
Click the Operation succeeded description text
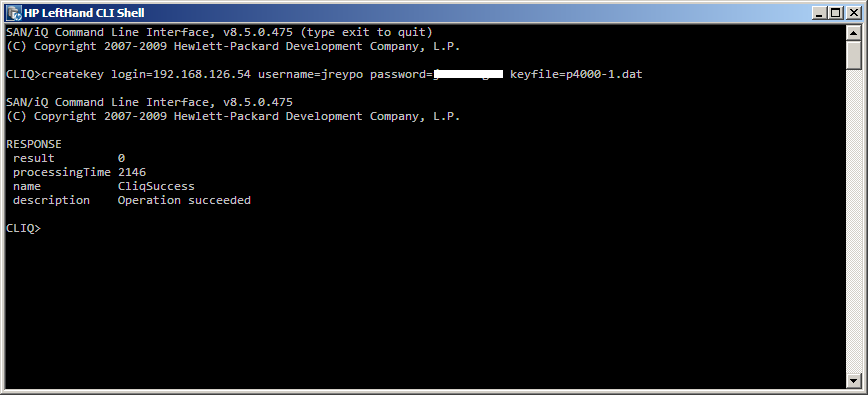[184, 200]
